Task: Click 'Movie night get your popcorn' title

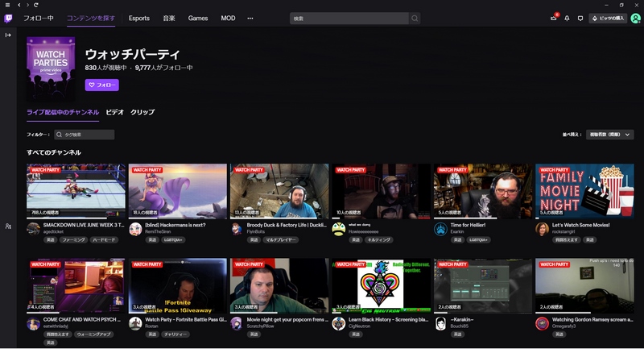Action: tap(287, 320)
